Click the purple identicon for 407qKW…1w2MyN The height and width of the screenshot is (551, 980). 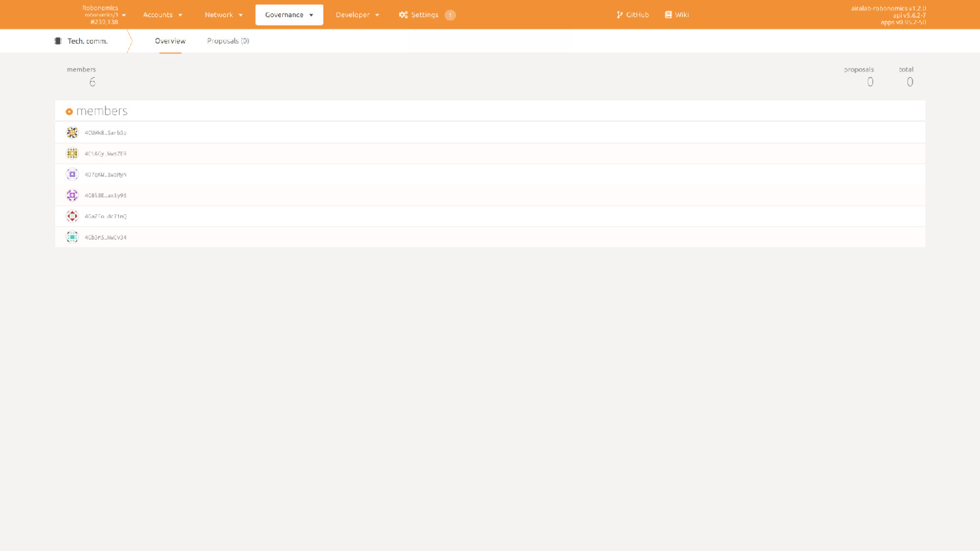72,174
